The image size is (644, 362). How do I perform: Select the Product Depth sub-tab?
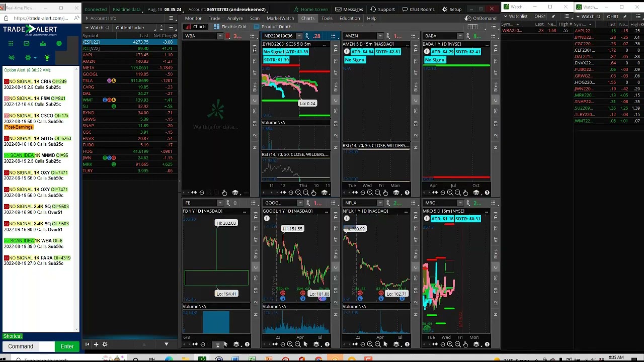[x=273, y=27]
